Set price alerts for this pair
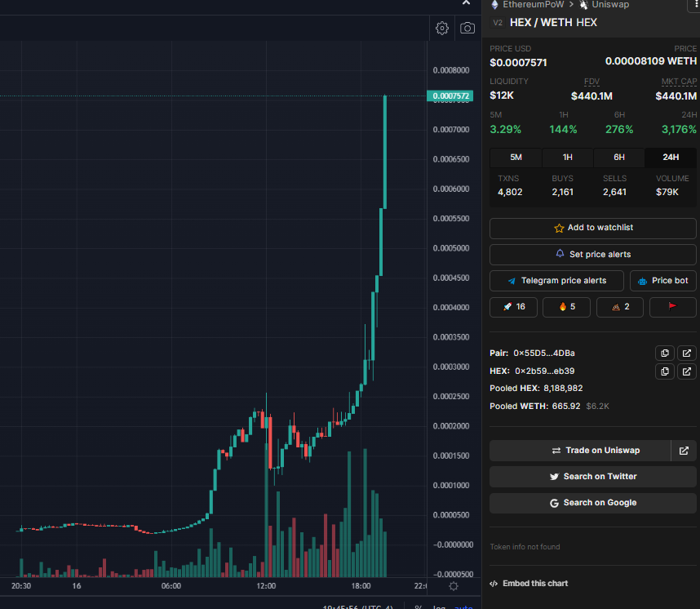Viewport: 700px width, 609px height. (593, 254)
